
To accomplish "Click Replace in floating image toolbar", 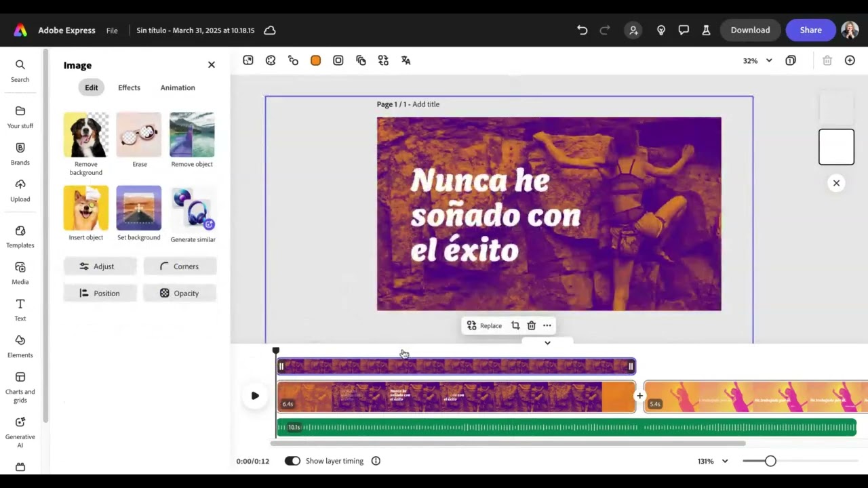I will point(484,326).
